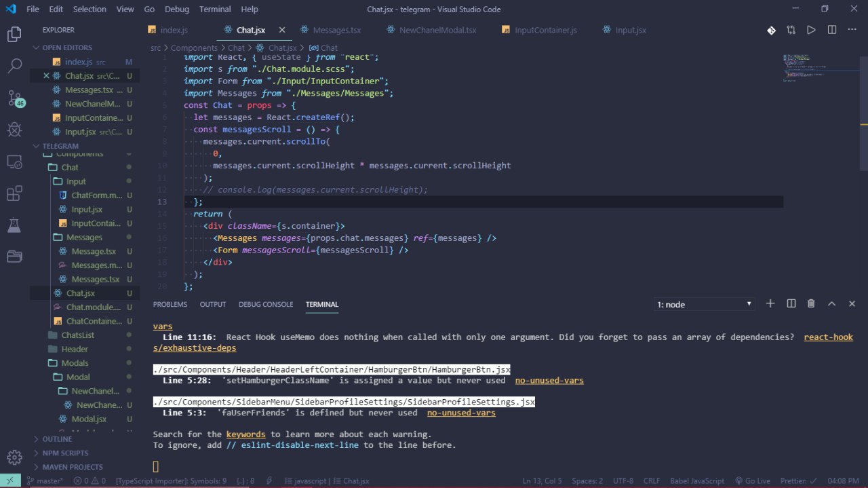Show the Debug Console panel tab
This screenshot has width=868, height=488.
pyautogui.click(x=266, y=304)
